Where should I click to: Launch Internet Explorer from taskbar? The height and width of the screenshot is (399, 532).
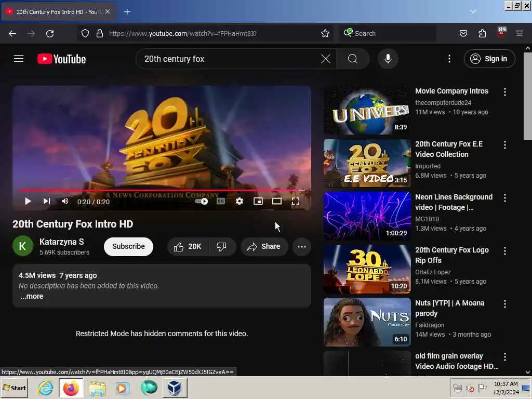(45, 388)
